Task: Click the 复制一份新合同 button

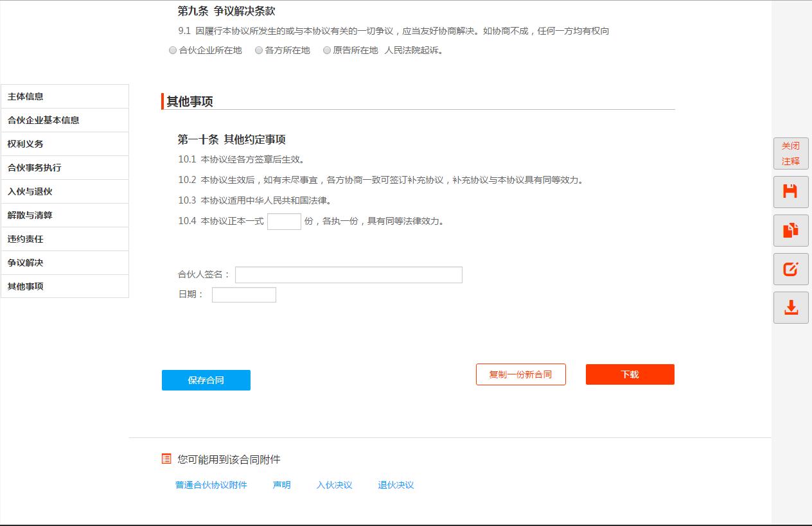Action: [x=520, y=374]
